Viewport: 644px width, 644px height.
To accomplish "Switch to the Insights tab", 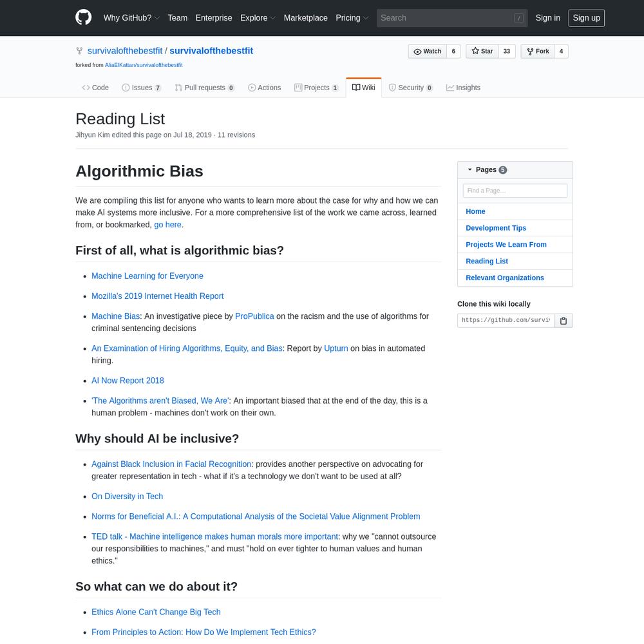I will coord(463,88).
